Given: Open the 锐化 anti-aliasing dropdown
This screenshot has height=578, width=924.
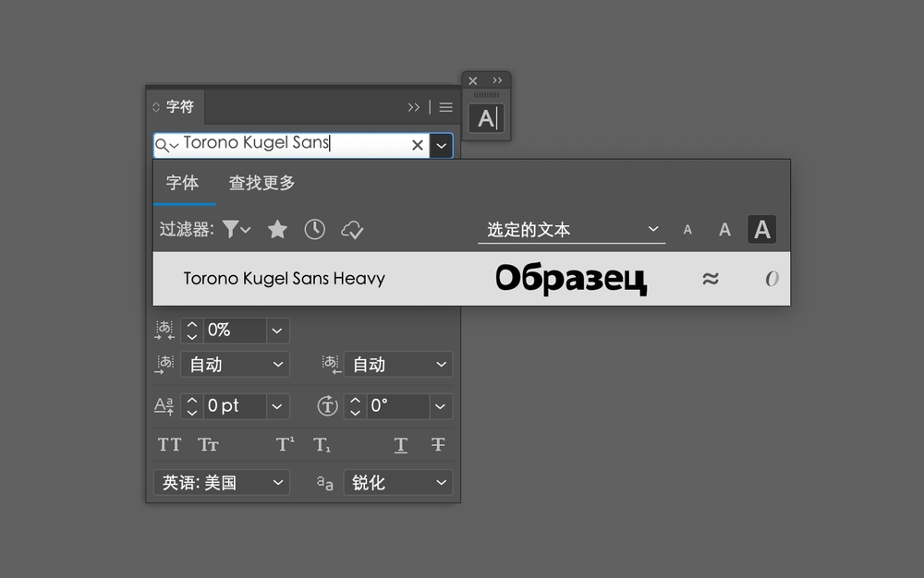Looking at the screenshot, I should tap(398, 483).
